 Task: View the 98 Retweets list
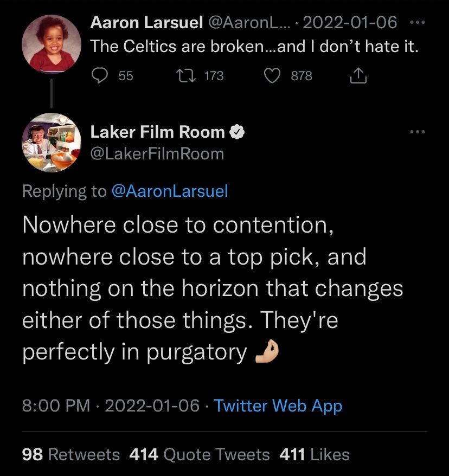click(x=70, y=454)
